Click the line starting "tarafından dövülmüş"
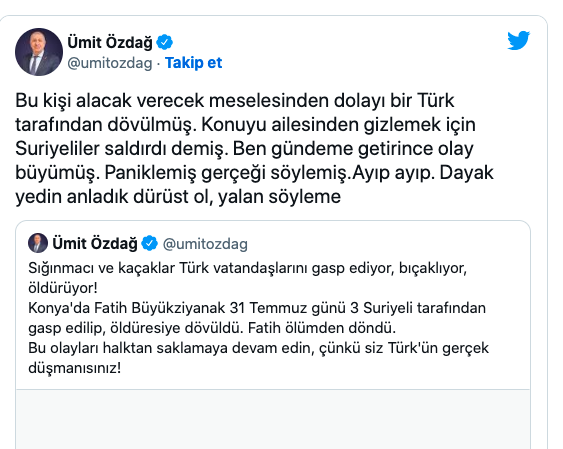Viewport: 563px width, 449px height. (x=246, y=125)
